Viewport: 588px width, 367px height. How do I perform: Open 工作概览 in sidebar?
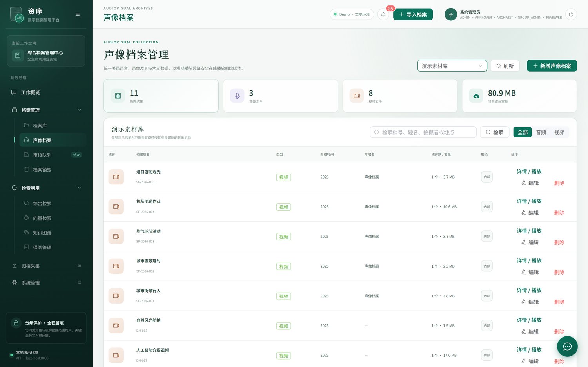(x=46, y=92)
